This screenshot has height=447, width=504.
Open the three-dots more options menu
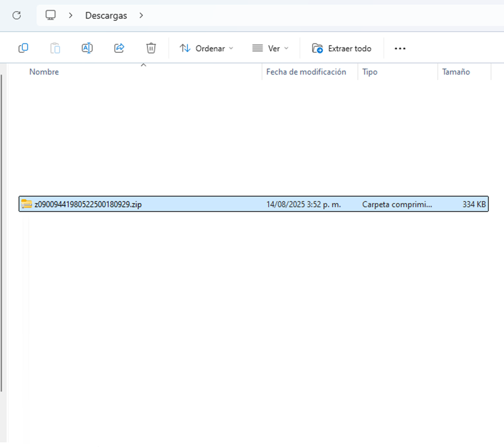click(x=400, y=48)
